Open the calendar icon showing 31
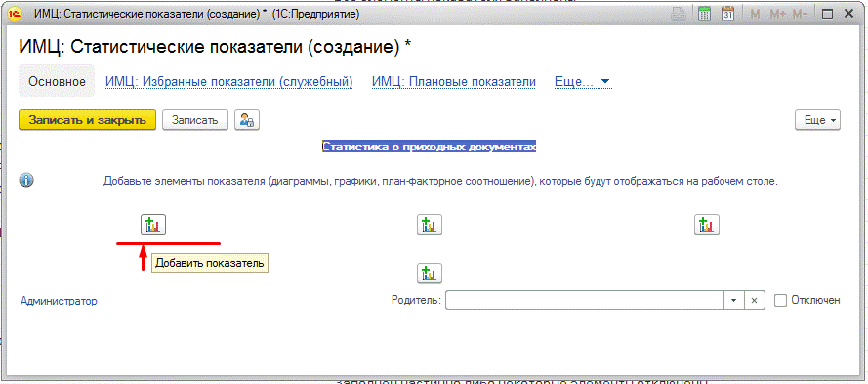The image size is (868, 384). pos(728,15)
